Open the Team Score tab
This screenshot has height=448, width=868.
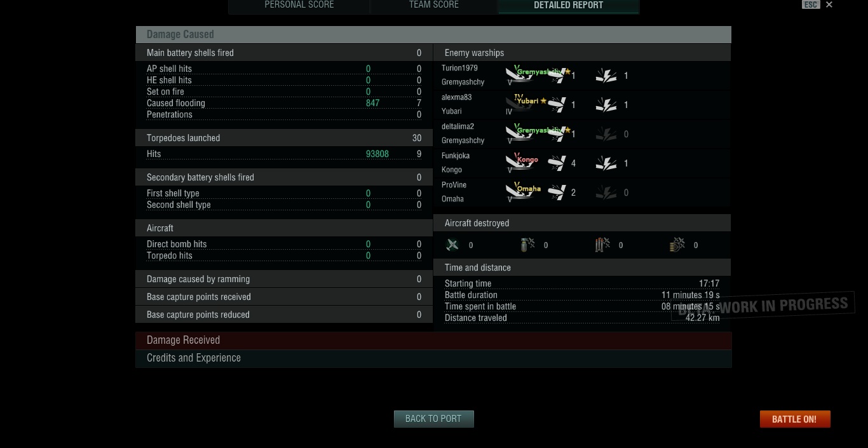(434, 6)
